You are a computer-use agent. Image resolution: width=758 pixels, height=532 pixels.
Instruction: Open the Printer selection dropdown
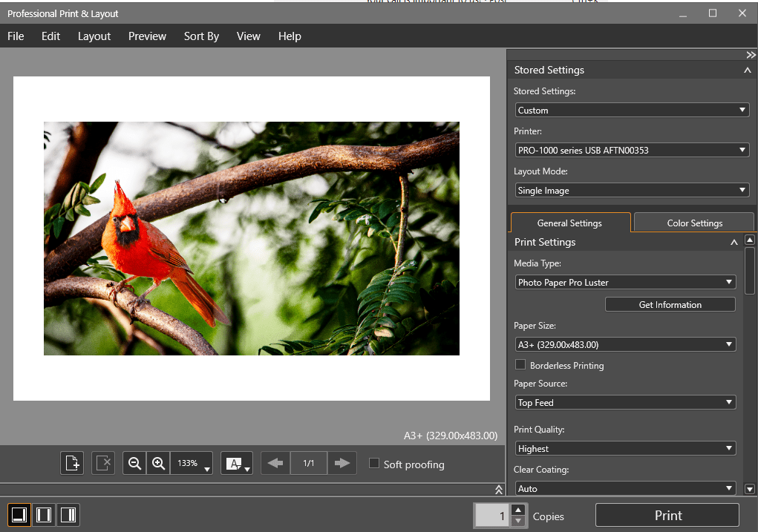(x=632, y=150)
